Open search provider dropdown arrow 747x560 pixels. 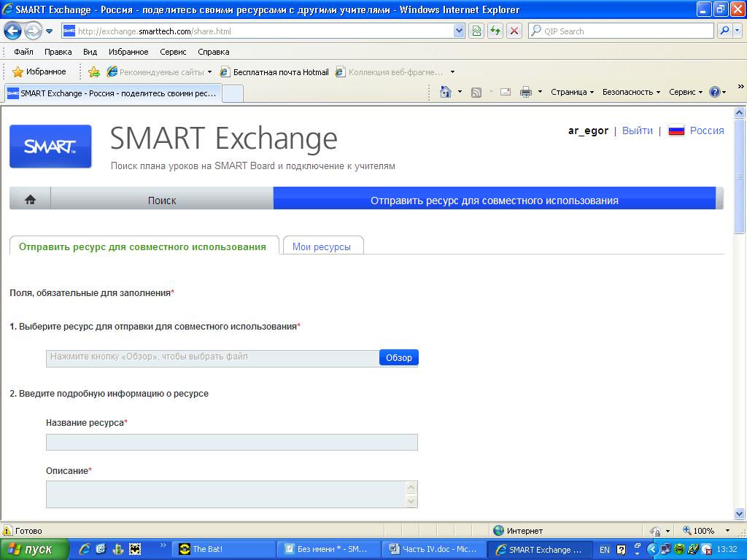pos(737,31)
